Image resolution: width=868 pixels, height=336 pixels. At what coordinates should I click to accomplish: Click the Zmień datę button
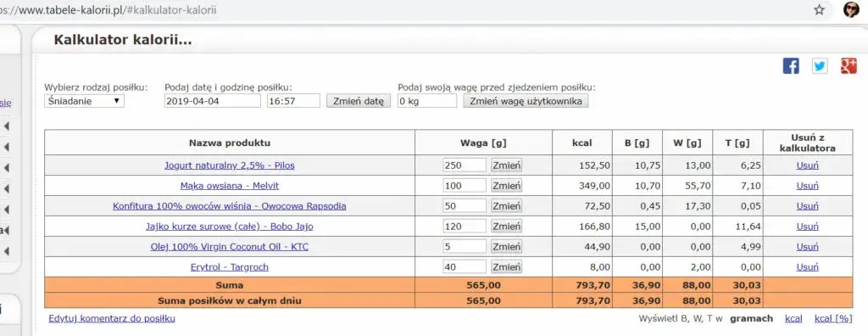359,101
